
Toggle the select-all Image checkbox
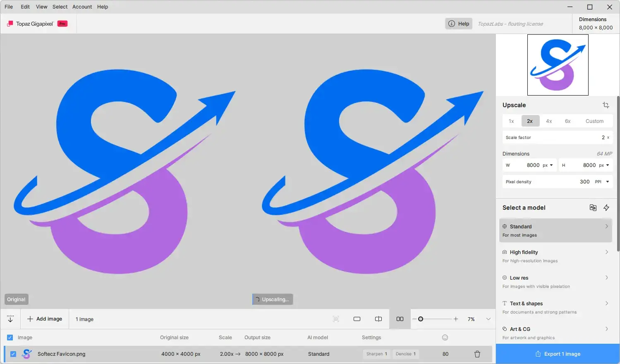tap(10, 338)
